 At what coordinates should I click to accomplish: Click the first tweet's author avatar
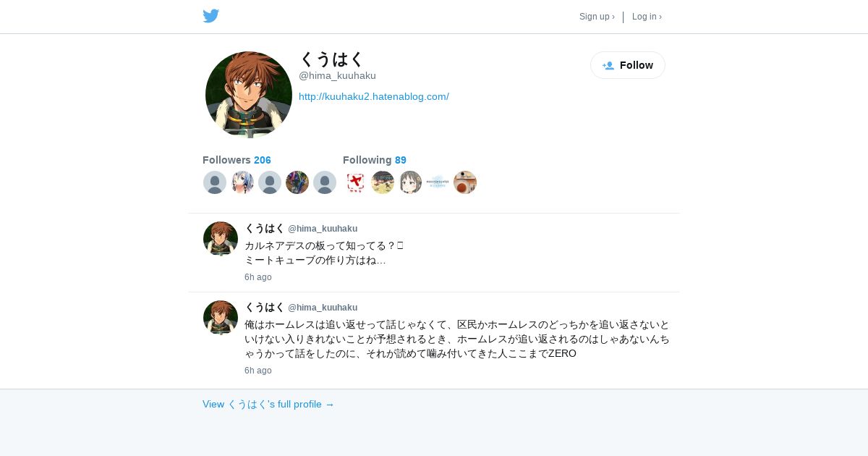(x=221, y=239)
